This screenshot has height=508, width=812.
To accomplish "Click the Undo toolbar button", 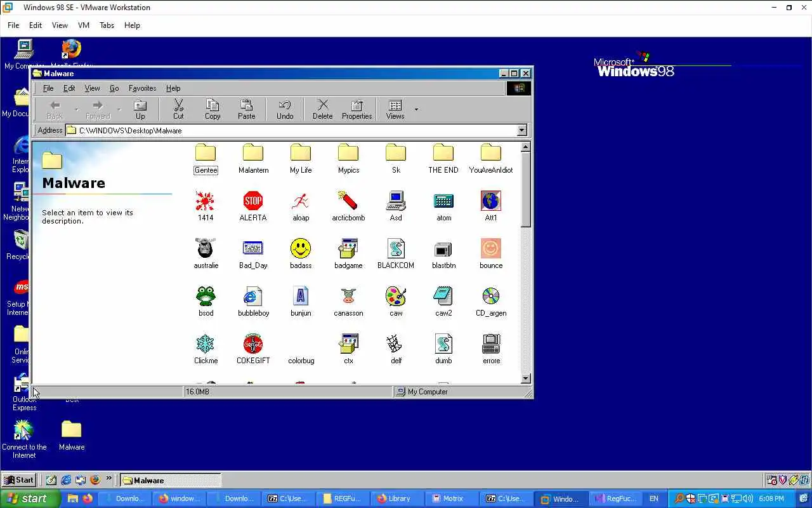I will 285,109.
